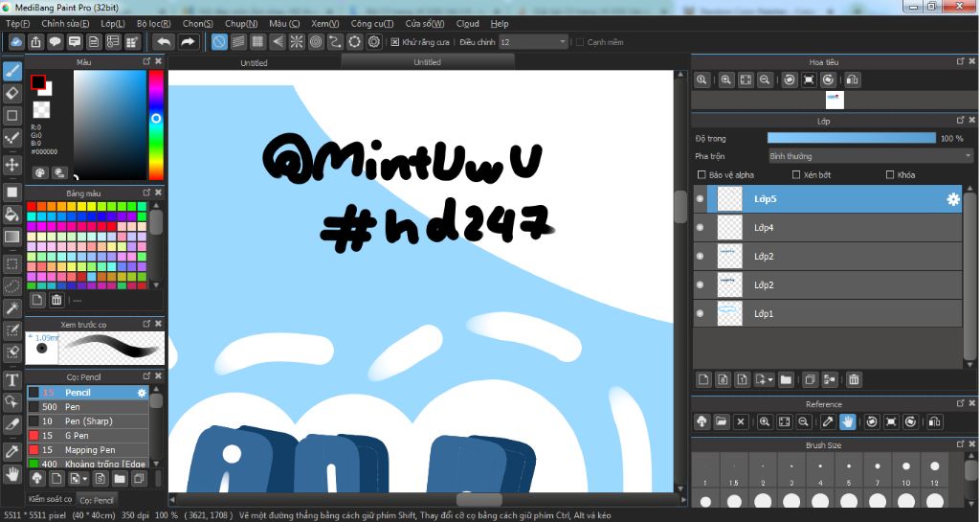This screenshot has width=980, height=522.
Task: Open snap settings gear in toolbar
Action: pyautogui.click(x=374, y=42)
